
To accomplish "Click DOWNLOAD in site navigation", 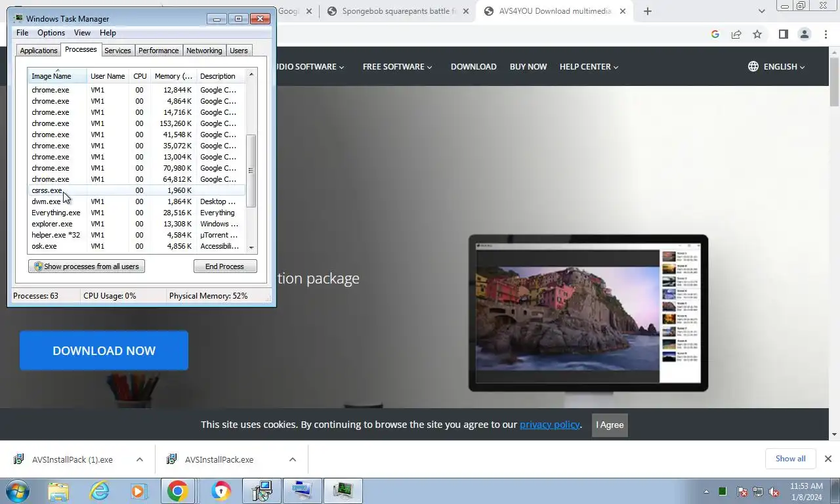I will click(x=473, y=66).
